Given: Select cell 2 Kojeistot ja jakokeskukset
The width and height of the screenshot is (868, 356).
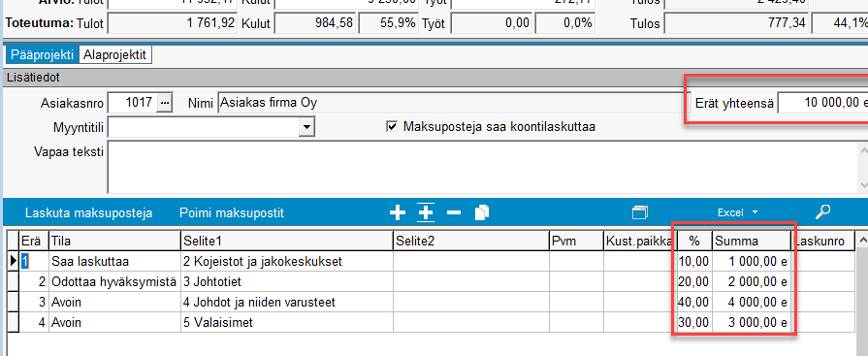Looking at the screenshot, I should pos(287,261).
